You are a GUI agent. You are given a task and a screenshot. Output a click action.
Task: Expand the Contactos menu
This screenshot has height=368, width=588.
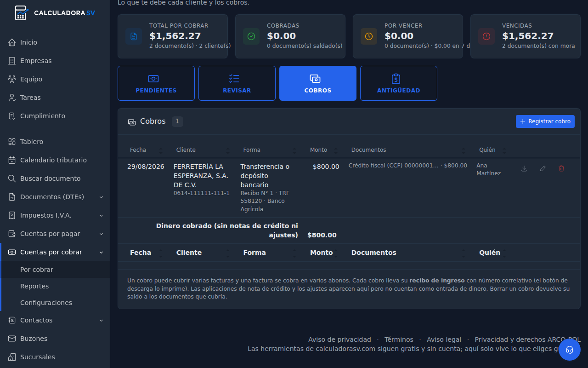coord(55,320)
